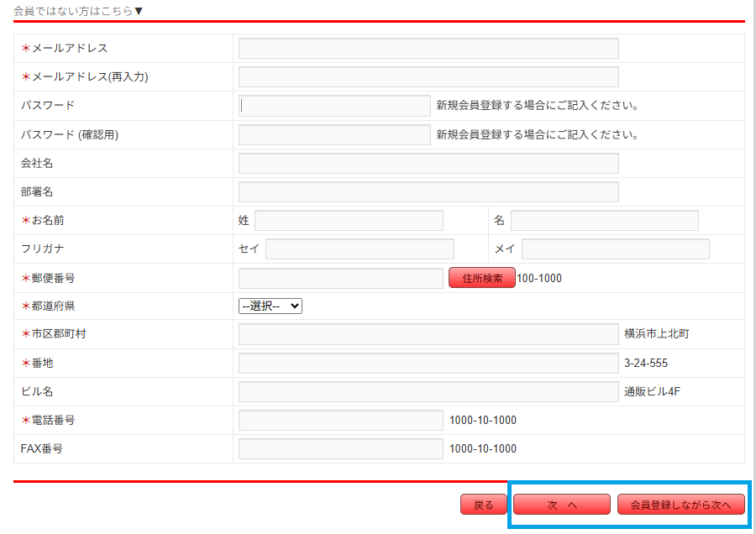Click the 次へ button

point(562,505)
